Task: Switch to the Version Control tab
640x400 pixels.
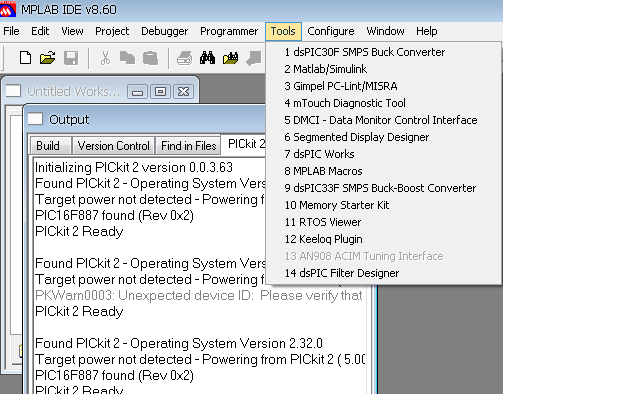Action: point(113,146)
